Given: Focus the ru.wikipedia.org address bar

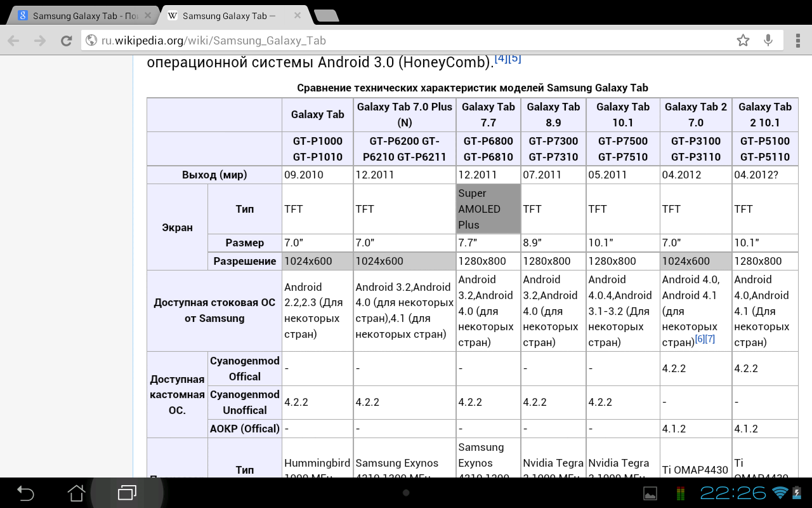Looking at the screenshot, I should tap(406, 41).
